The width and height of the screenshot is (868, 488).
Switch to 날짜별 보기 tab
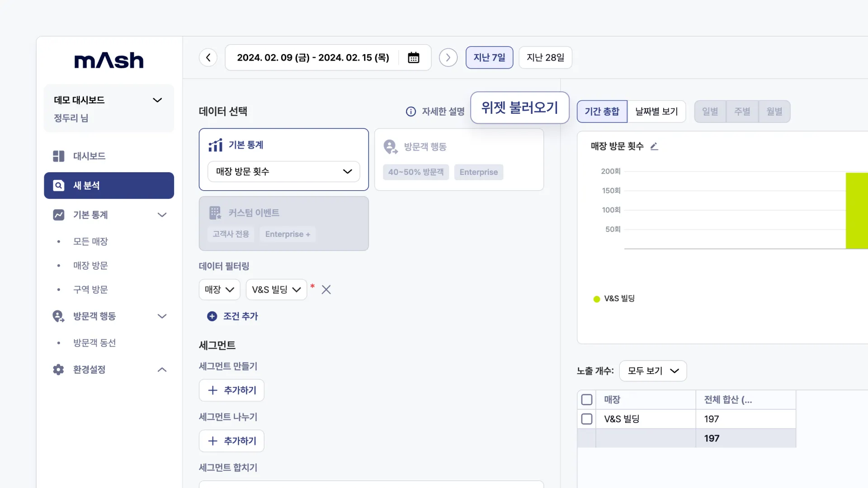coord(656,112)
